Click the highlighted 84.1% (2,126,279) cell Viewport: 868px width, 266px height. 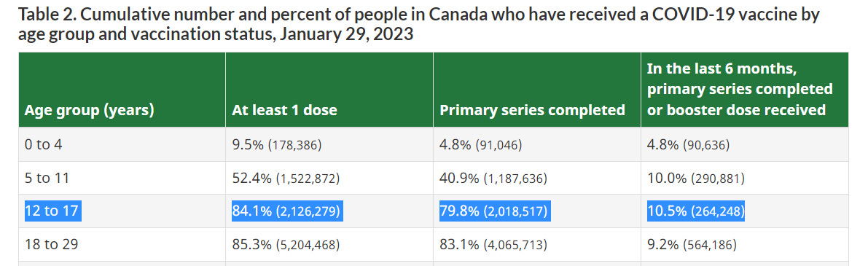(287, 211)
